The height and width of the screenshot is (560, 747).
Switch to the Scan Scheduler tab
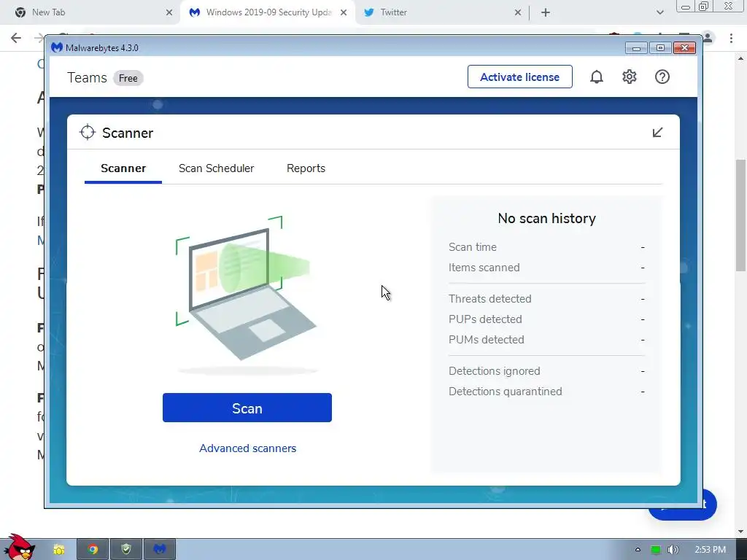click(x=216, y=168)
